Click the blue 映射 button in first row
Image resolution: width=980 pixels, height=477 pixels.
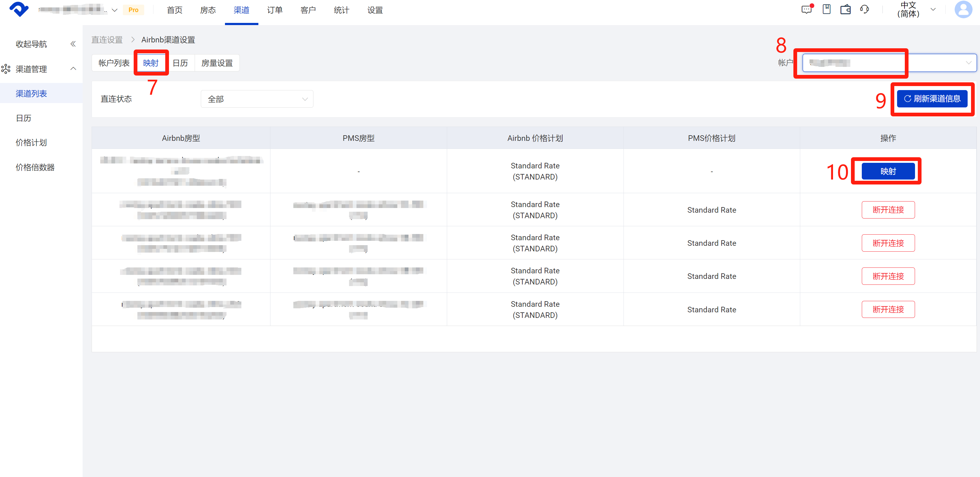click(x=888, y=171)
